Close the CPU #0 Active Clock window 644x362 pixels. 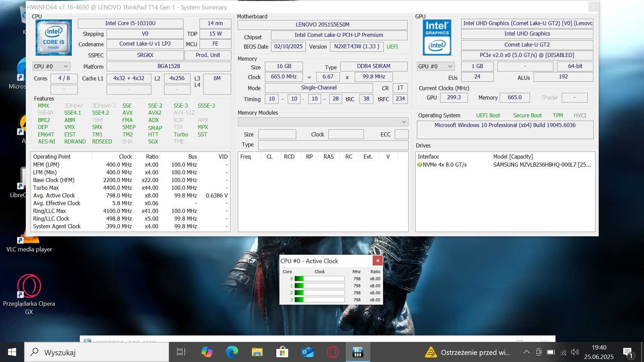click(x=378, y=260)
